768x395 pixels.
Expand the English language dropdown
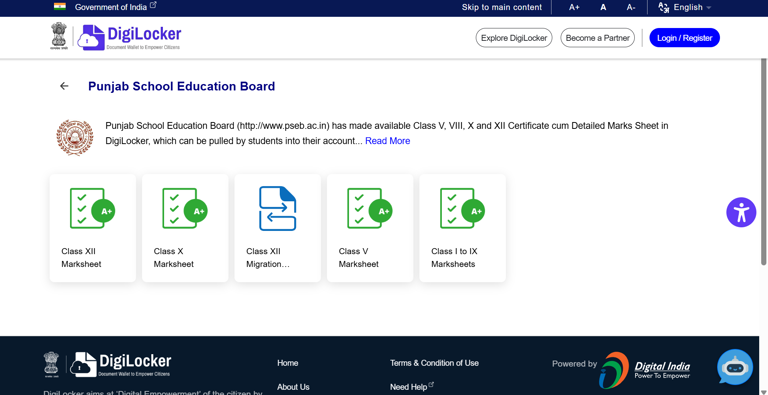(x=685, y=7)
